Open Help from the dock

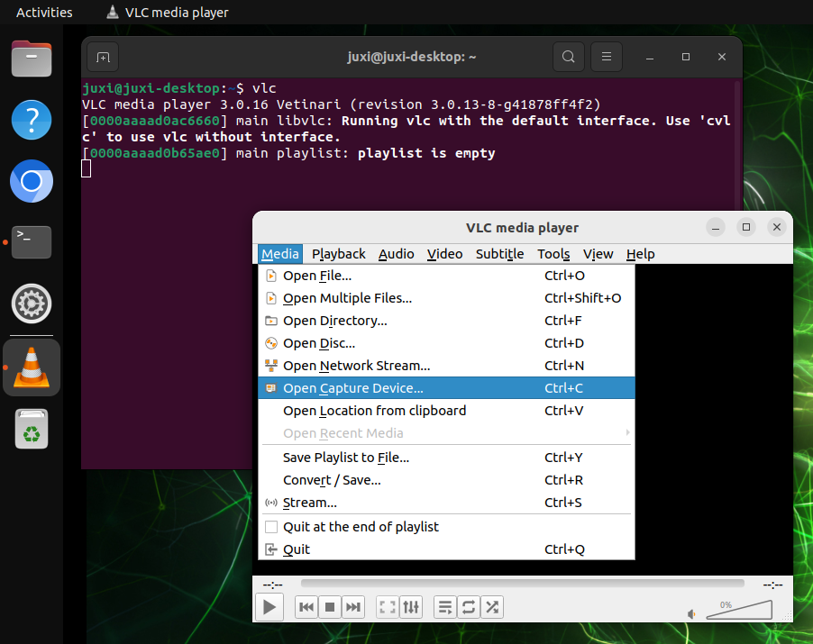32,120
